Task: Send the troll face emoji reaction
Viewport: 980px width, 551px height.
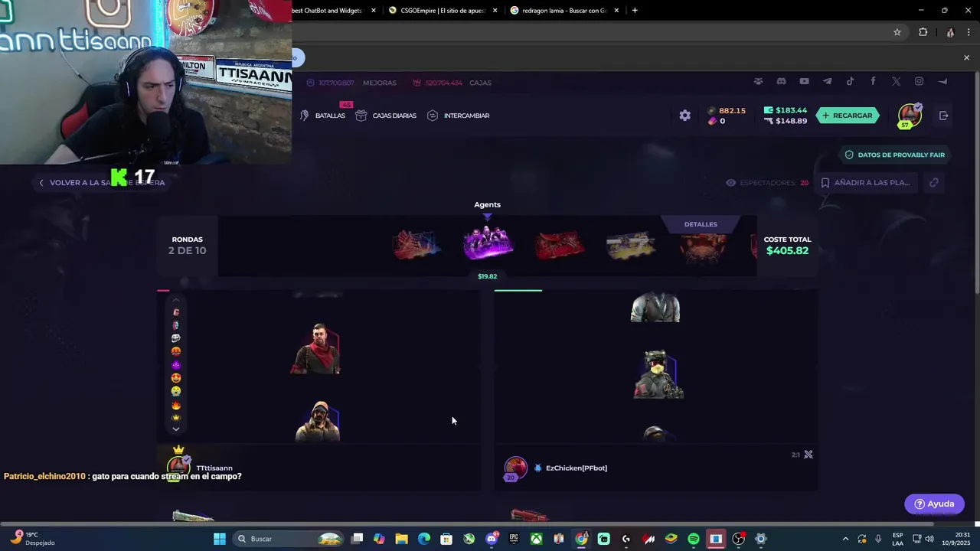Action: [176, 338]
